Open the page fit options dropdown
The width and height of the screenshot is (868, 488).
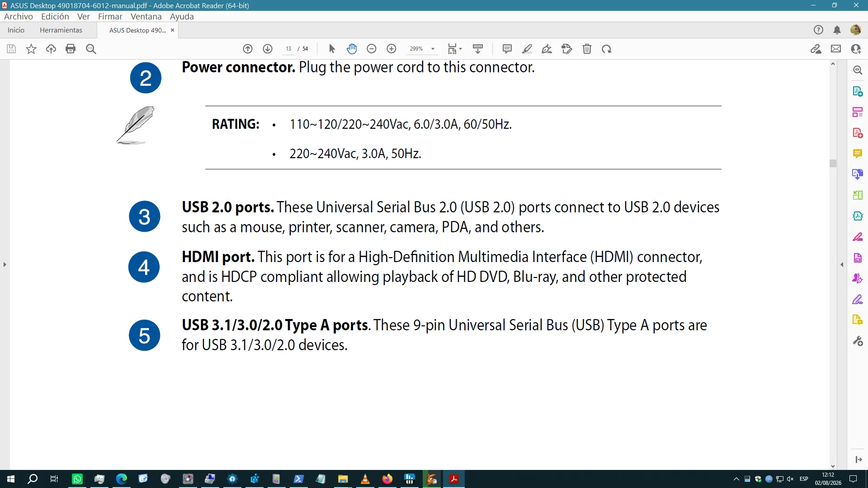(455, 49)
